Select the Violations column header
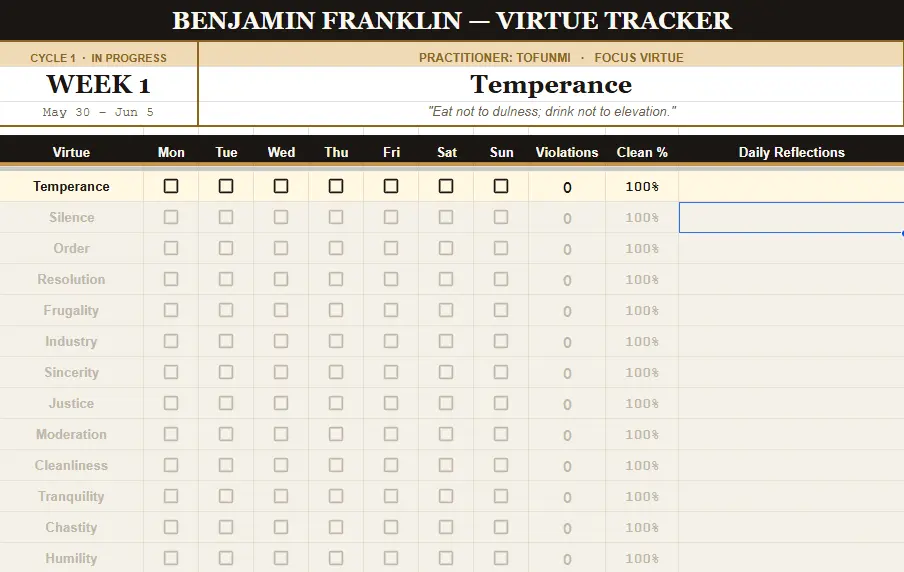904x572 pixels. [x=567, y=152]
